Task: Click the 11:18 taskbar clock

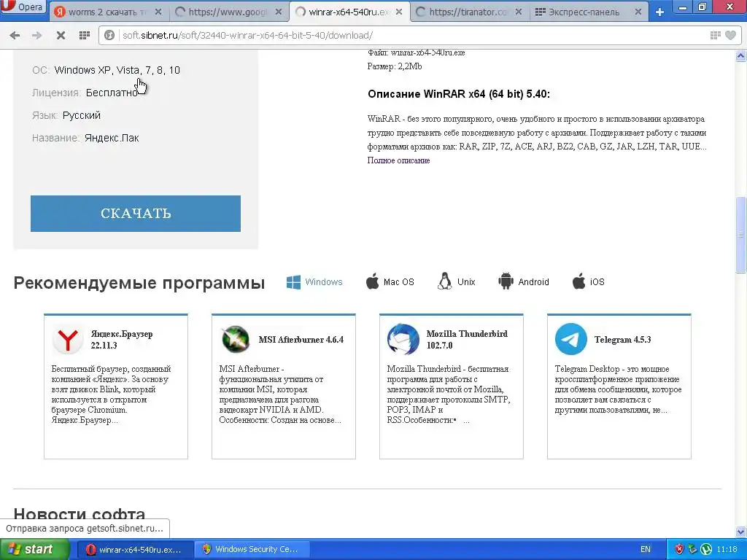Action: tap(726, 550)
